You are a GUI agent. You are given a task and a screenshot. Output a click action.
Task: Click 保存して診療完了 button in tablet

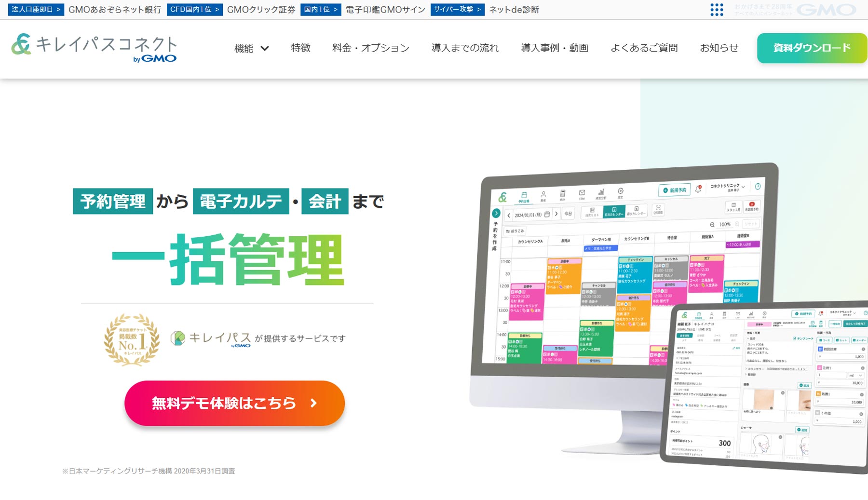point(855,324)
